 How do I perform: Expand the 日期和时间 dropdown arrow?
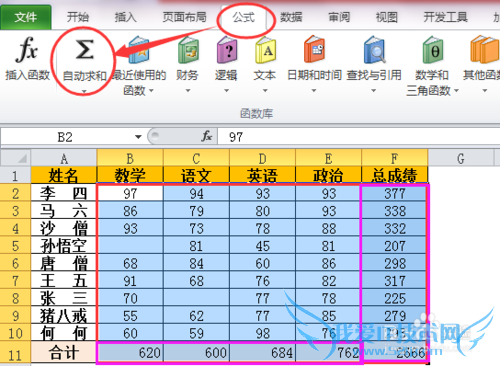coord(314,91)
